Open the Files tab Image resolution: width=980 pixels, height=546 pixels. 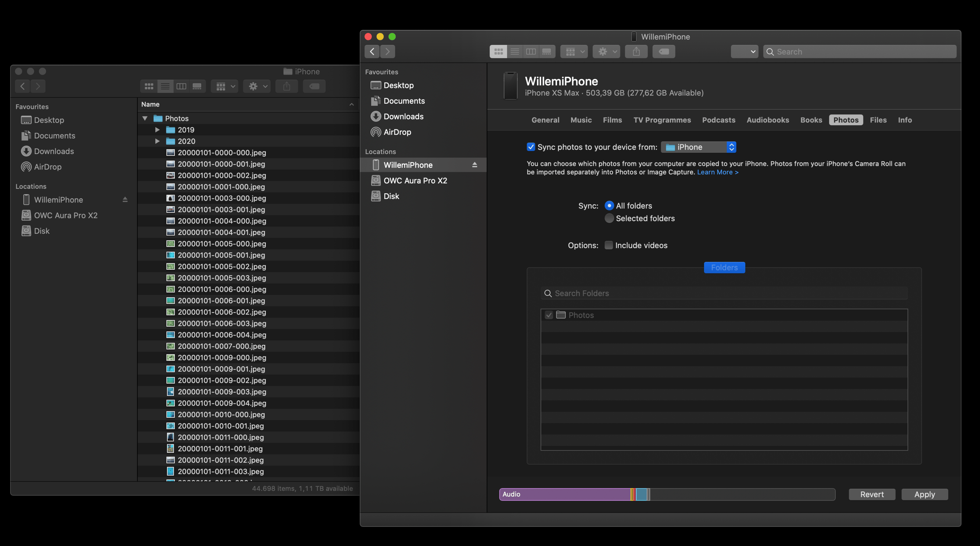coord(878,120)
